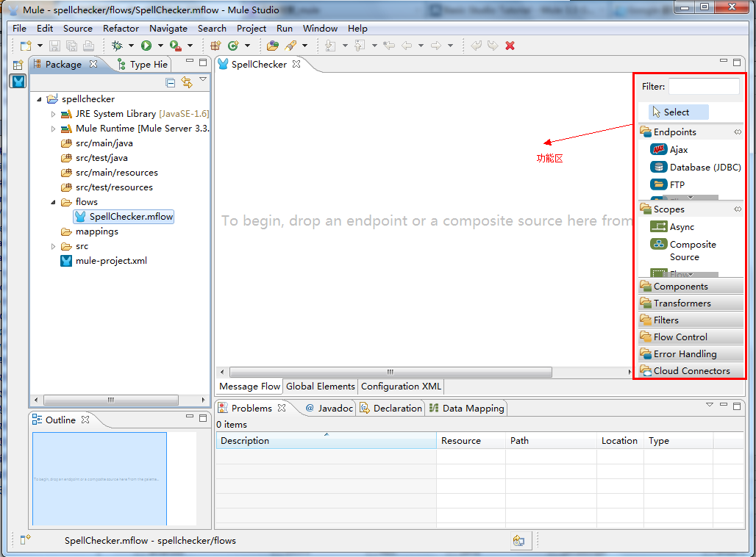The image size is (756, 557).
Task: Switch to the Configuration XML tab
Action: (401, 387)
